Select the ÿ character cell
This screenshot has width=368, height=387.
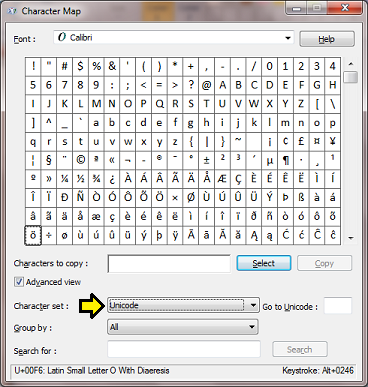coord(175,235)
